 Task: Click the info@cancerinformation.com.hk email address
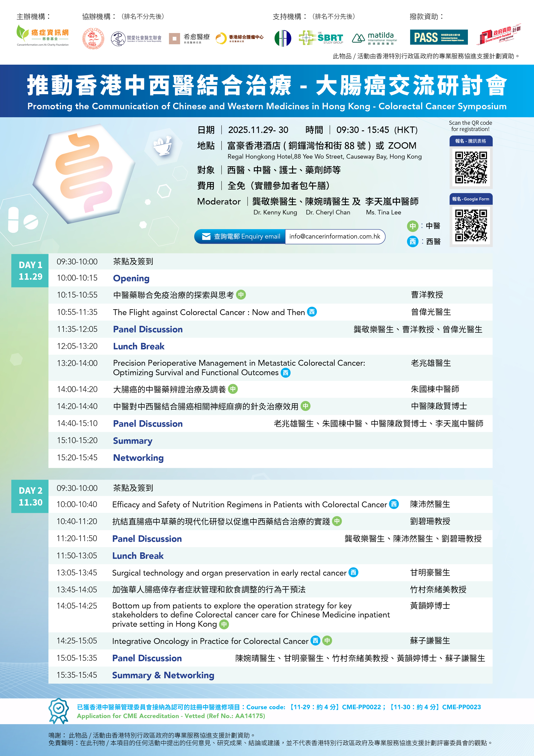335,236
